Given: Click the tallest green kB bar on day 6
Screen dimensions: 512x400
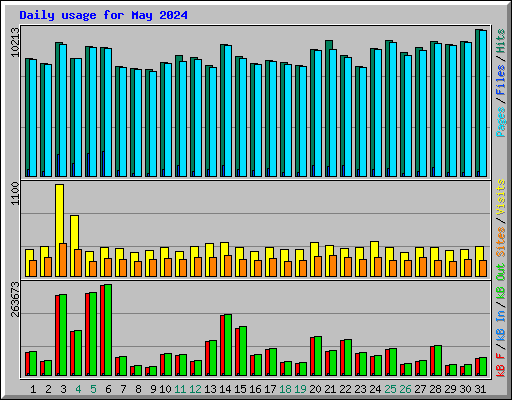Looking at the screenshot, I should [x=108, y=330].
